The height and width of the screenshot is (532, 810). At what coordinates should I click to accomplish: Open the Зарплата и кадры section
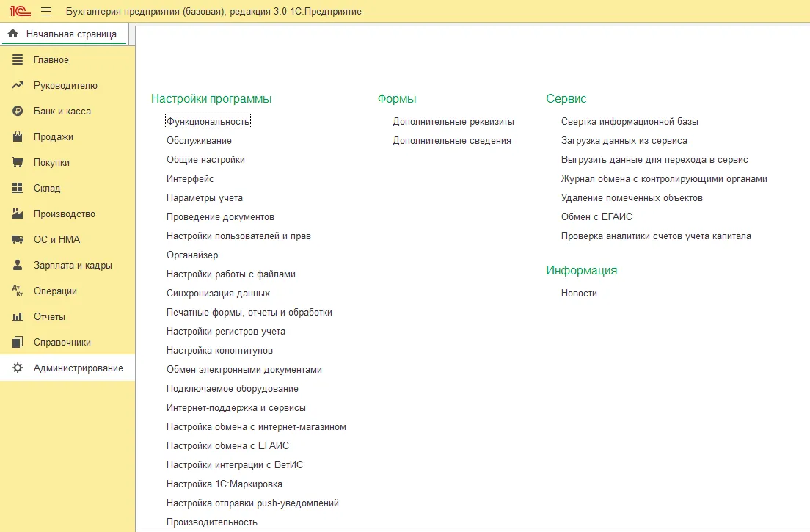(73, 266)
